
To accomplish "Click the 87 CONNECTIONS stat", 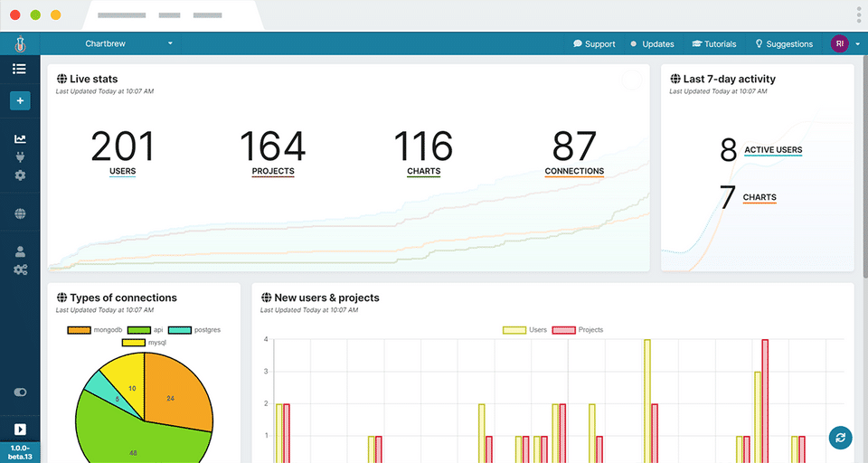I will tap(574, 154).
